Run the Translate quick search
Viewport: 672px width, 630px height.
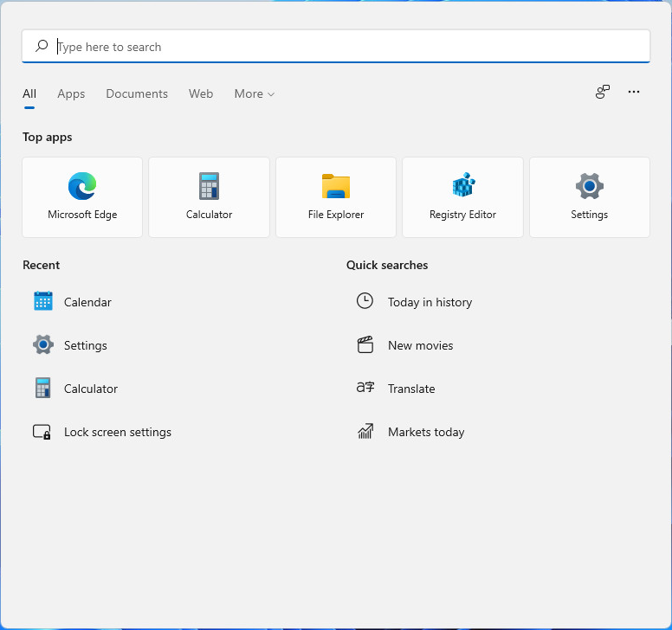click(411, 389)
